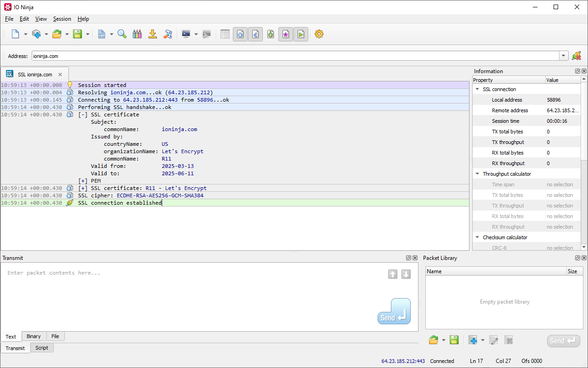Click the greyed-out terminal icon
The width and height of the screenshot is (588, 368).
click(207, 34)
